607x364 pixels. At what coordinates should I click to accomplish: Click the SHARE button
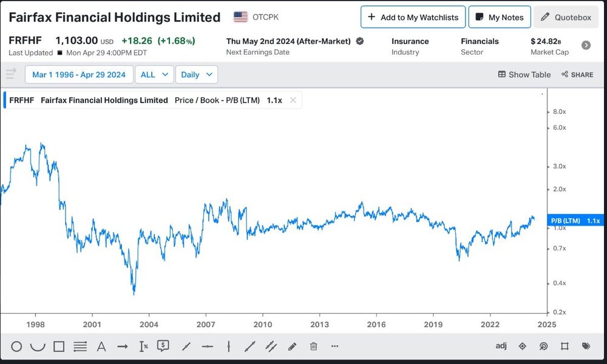(577, 75)
